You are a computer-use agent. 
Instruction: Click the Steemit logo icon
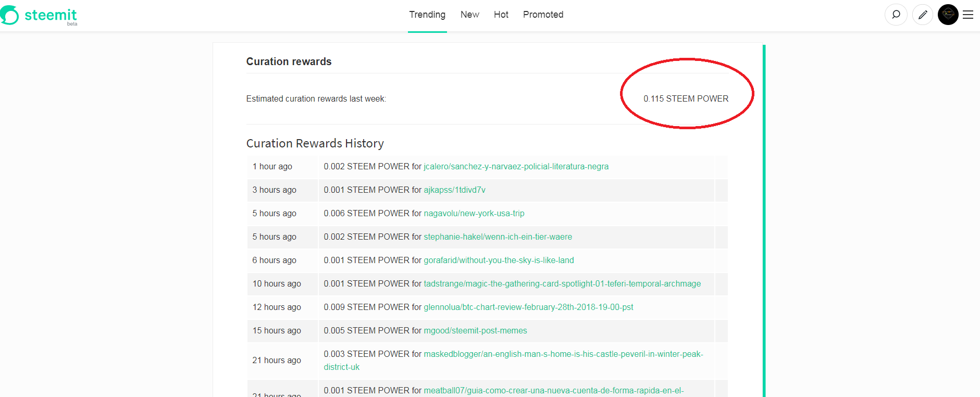9,15
